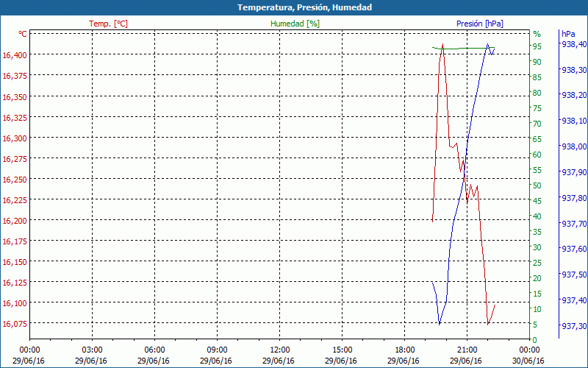The width and height of the screenshot is (588, 368).
Task: Click the % unit label on humidity axis
Action: (x=537, y=34)
